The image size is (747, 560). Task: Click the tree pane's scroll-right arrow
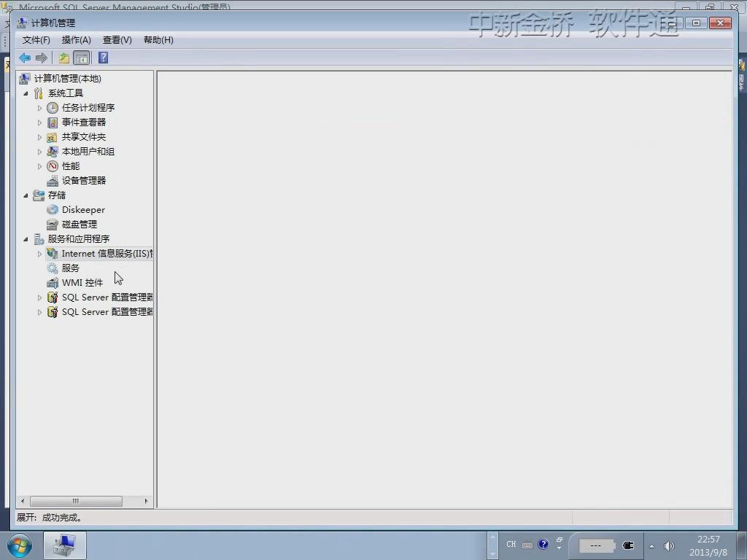coord(146,501)
